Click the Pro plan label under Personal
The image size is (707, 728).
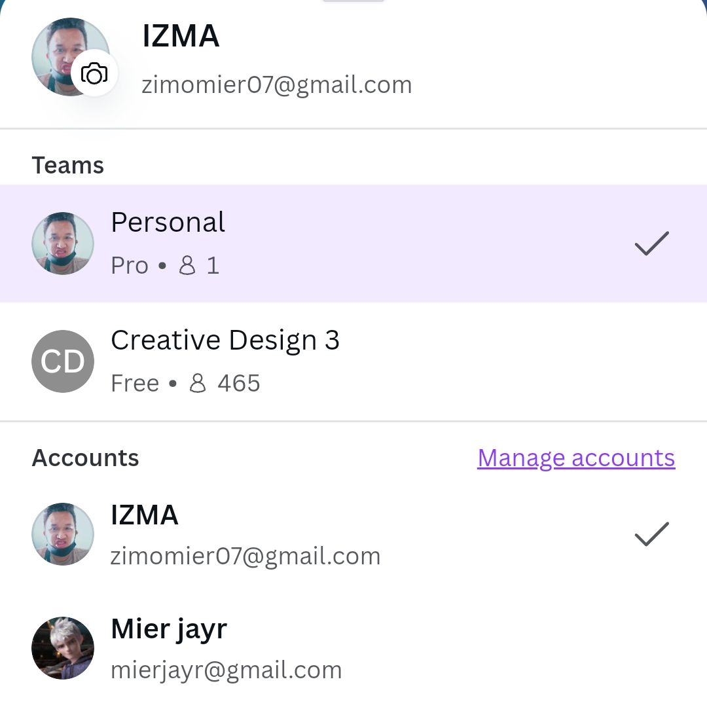pyautogui.click(x=130, y=265)
